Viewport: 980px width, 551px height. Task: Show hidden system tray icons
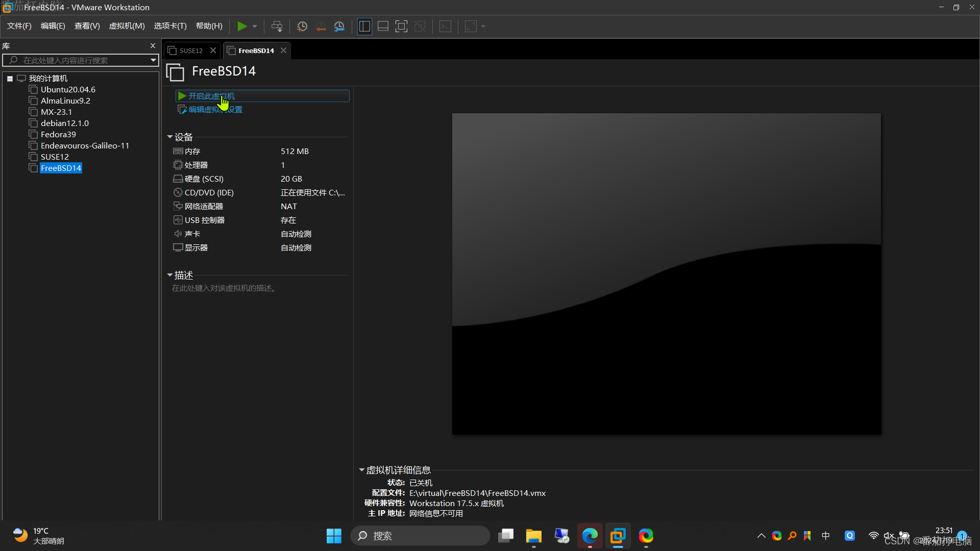(x=761, y=536)
